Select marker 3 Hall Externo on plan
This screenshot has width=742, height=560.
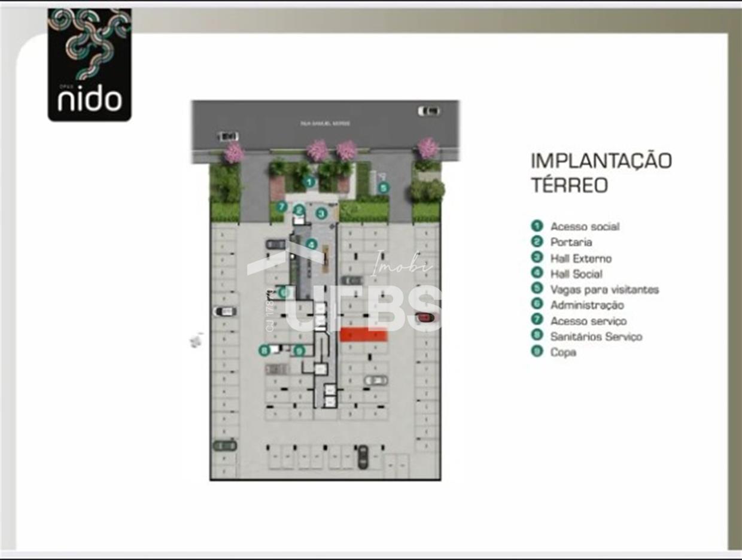pyautogui.click(x=321, y=213)
